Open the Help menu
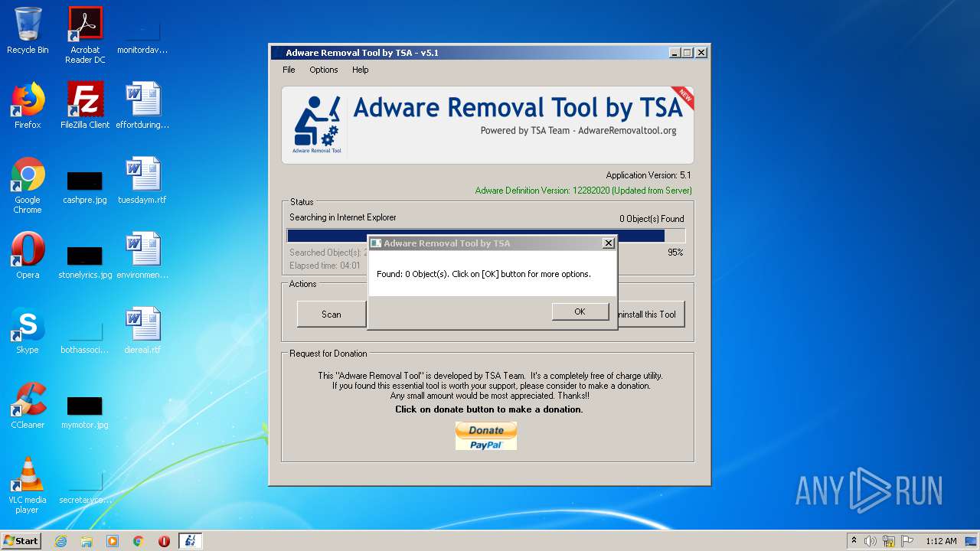 (360, 70)
